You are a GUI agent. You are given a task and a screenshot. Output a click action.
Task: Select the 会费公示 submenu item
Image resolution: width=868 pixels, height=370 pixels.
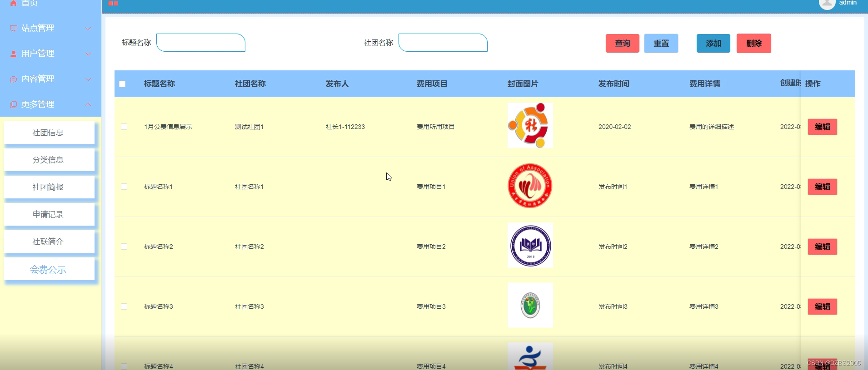point(49,269)
